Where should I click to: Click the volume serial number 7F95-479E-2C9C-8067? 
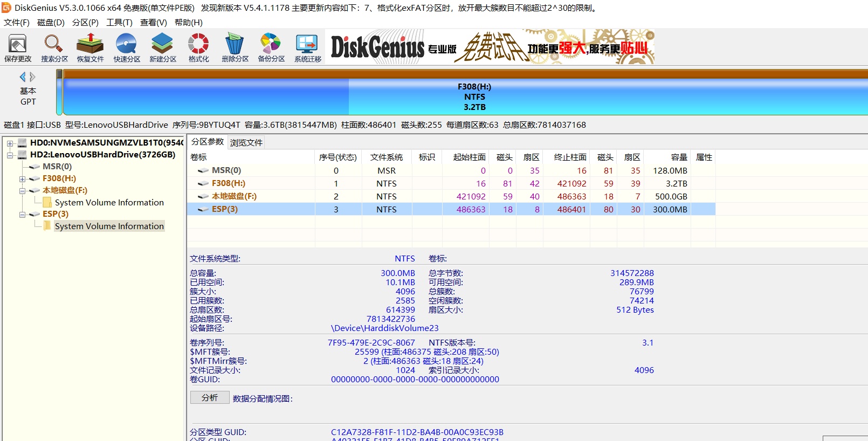[371, 342]
